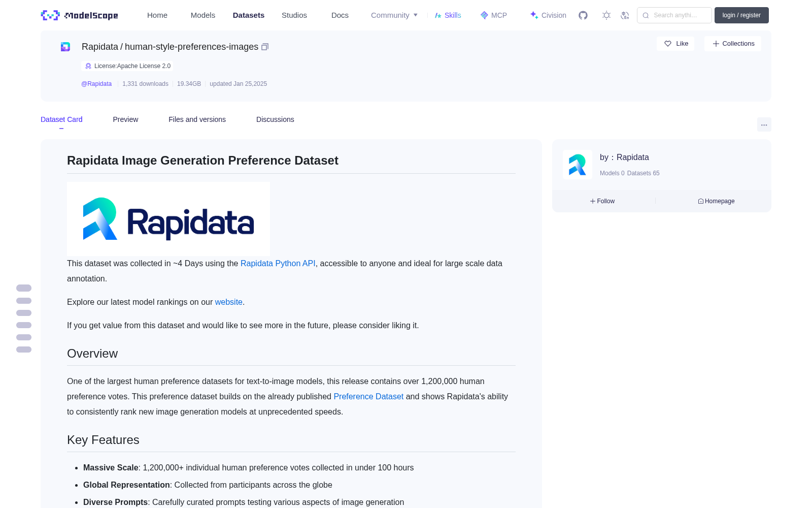Image resolution: width=812 pixels, height=508 pixels.
Task: Click the Search anything input field
Action: tap(674, 15)
